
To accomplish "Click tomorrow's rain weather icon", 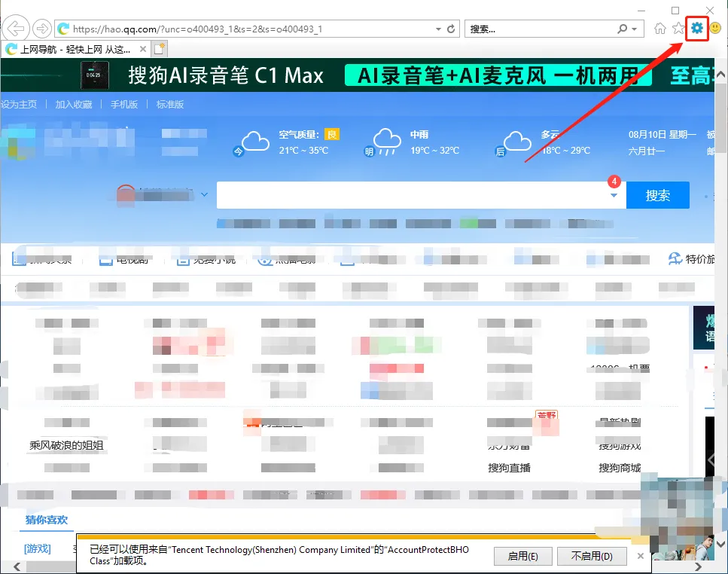I will (x=383, y=142).
